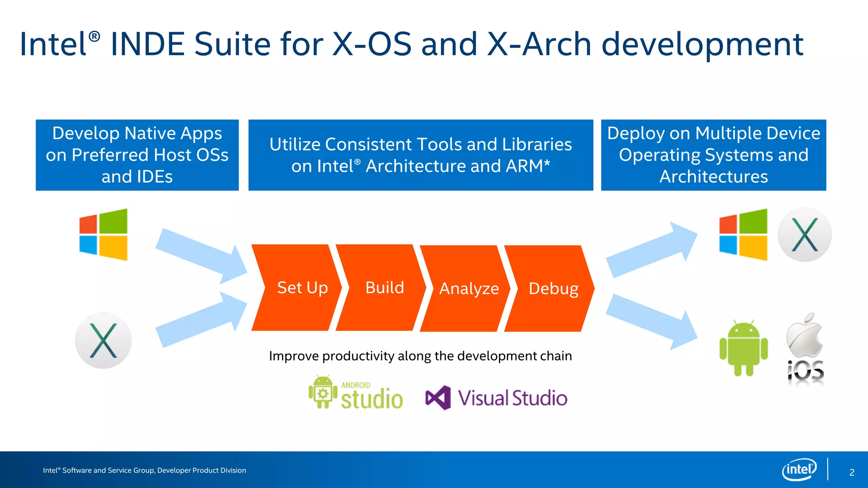Viewport: 868px width, 488px height.
Task: Click the Windows logo on the right side
Action: [743, 234]
